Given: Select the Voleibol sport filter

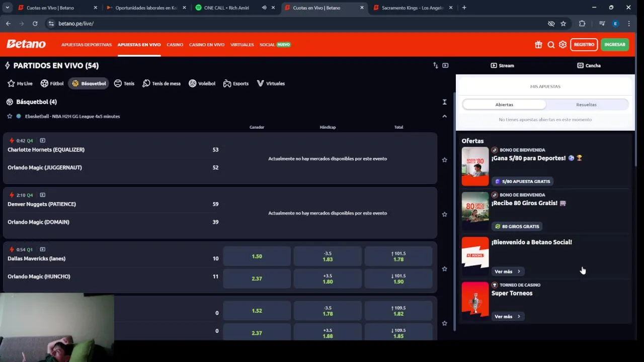Looking at the screenshot, I should tap(202, 83).
